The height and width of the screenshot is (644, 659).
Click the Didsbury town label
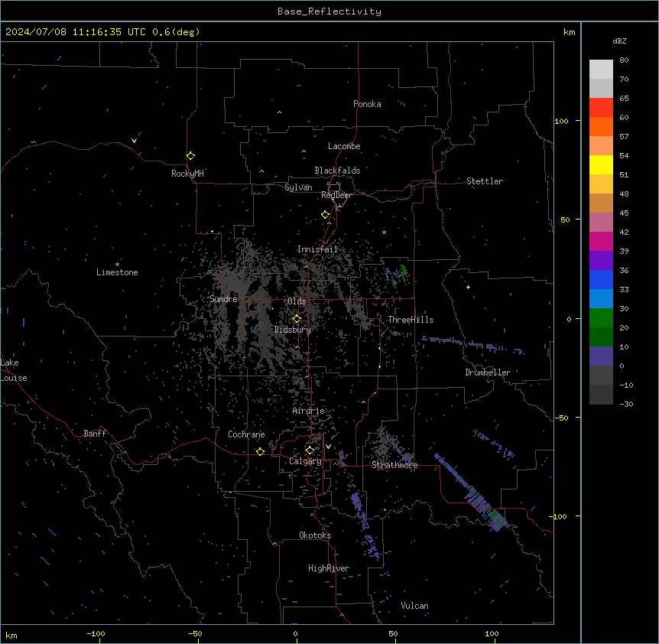tap(293, 330)
